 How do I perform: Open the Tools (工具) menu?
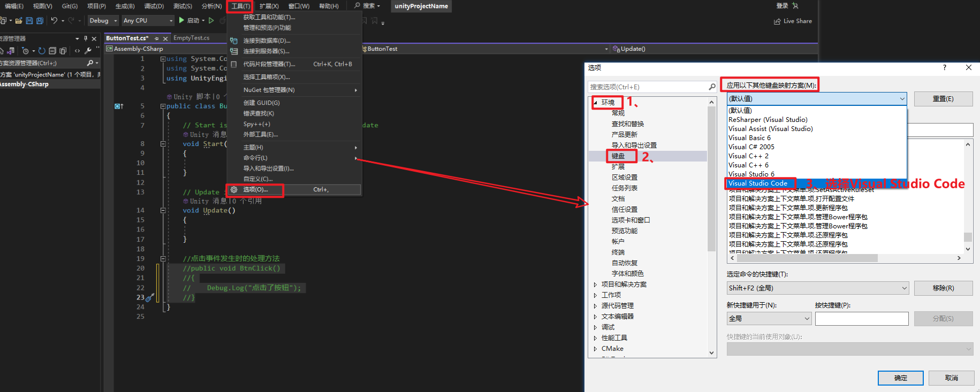[240, 6]
